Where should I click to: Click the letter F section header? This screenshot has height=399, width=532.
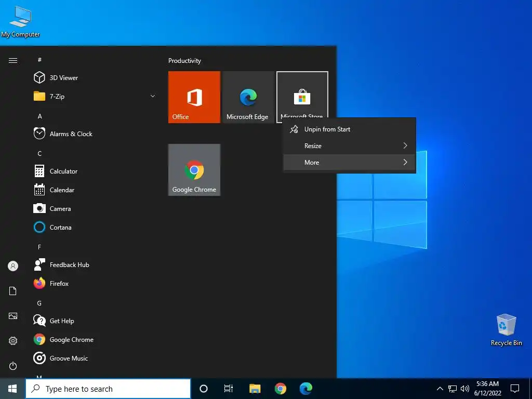pos(39,247)
